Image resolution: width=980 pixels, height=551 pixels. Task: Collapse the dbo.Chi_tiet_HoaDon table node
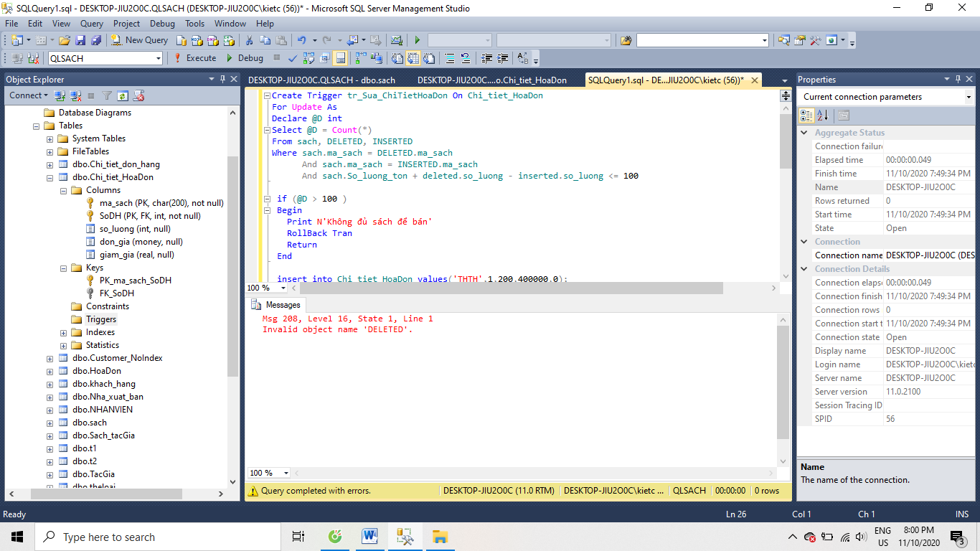click(x=50, y=177)
